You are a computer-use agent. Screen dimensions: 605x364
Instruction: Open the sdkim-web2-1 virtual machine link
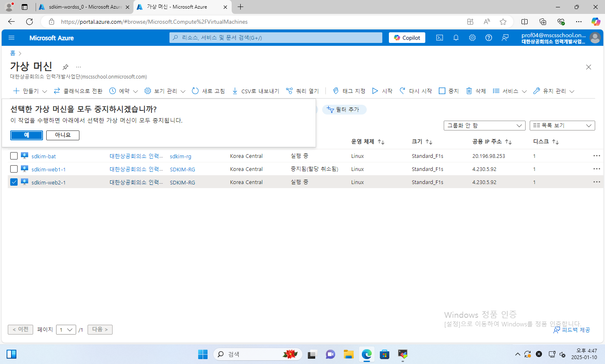[x=49, y=182]
